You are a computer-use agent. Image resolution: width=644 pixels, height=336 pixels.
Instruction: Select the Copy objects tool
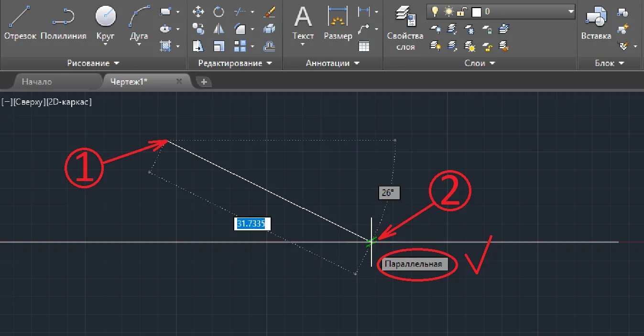click(x=198, y=29)
